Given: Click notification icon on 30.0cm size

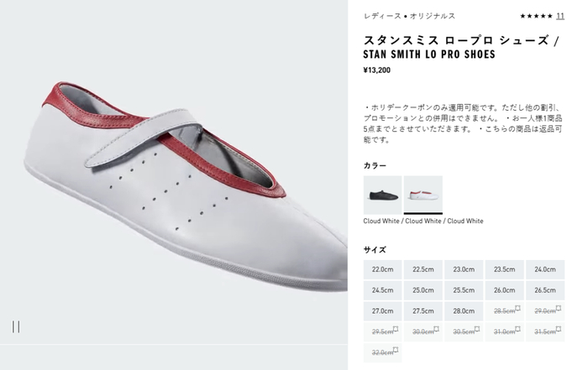Looking at the screenshot, I should tap(437, 329).
